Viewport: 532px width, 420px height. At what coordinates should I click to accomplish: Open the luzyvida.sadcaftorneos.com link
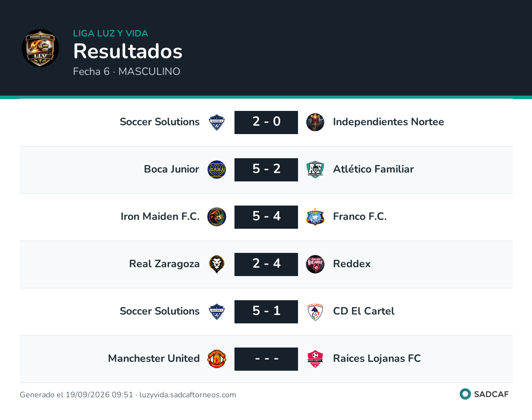(188, 394)
